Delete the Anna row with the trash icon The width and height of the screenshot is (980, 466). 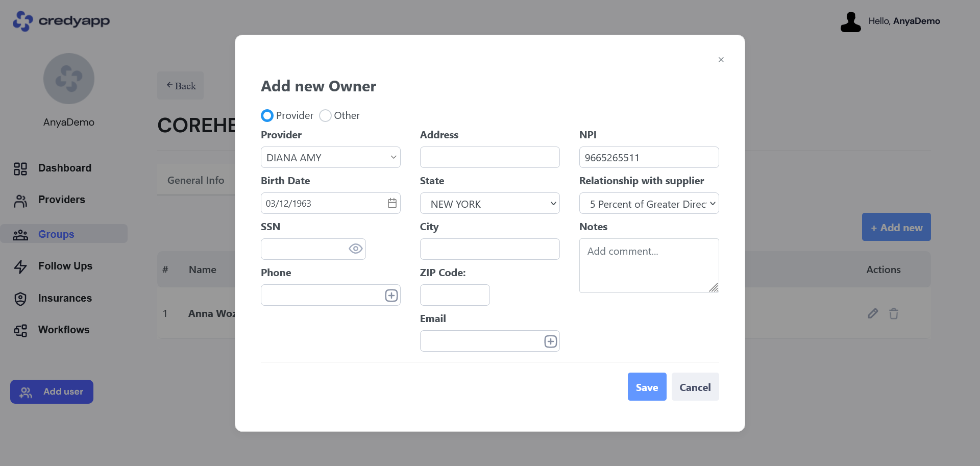894,313
